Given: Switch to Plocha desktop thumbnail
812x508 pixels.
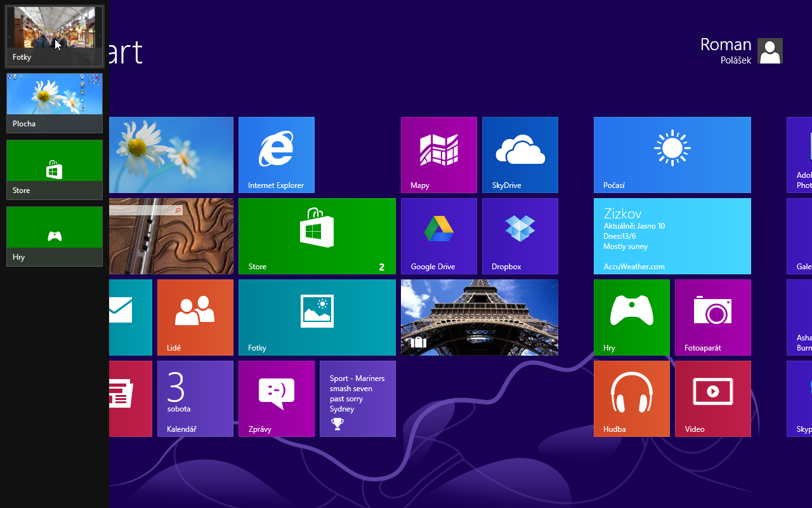Looking at the screenshot, I should coord(55,103).
